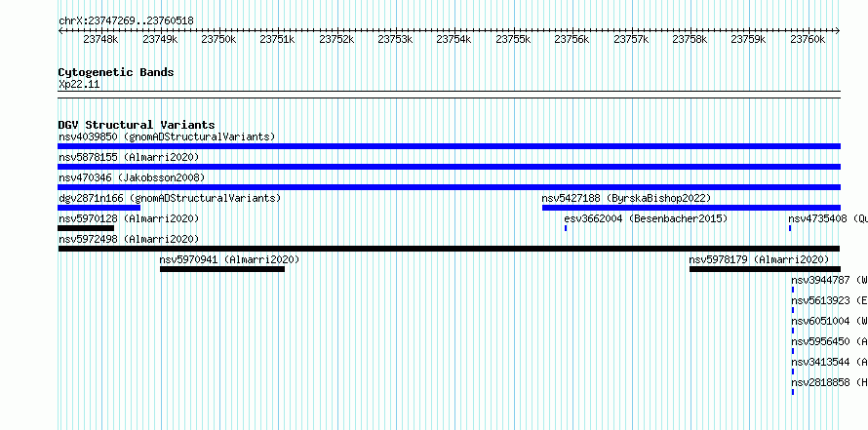Click the blue bar under nsv470346 label
The width and height of the screenshot is (868, 430).
pyautogui.click(x=449, y=187)
